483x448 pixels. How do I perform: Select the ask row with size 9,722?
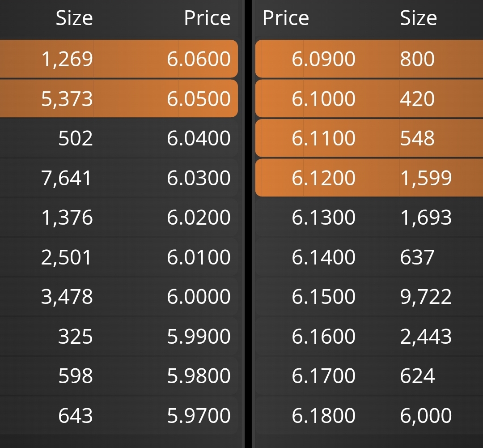click(369, 296)
